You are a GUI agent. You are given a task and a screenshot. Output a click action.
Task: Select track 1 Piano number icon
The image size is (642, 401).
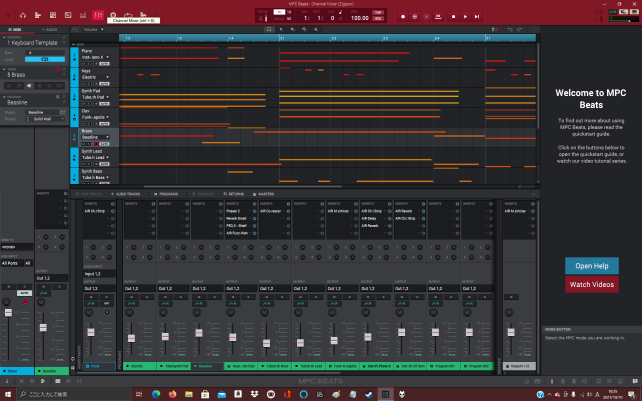coord(74,54)
